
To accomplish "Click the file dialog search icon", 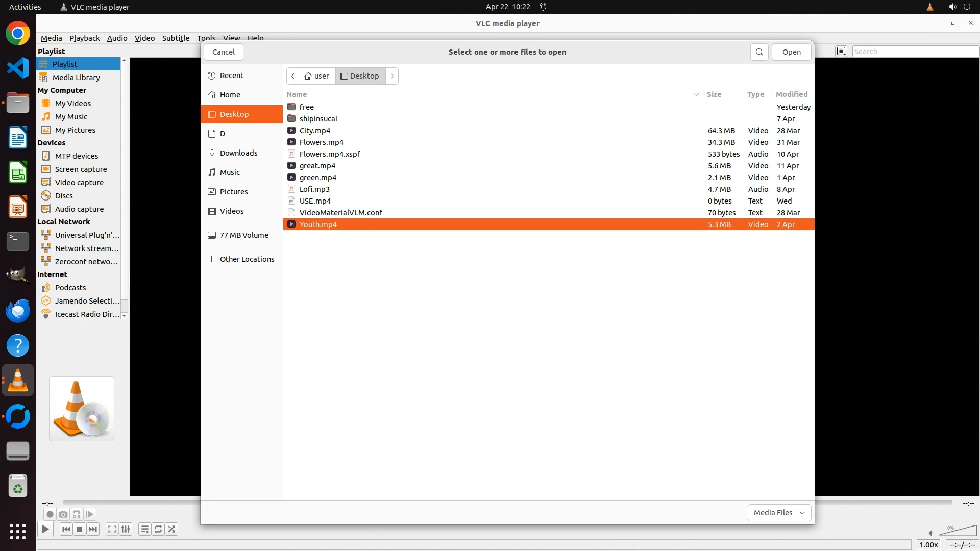I will pyautogui.click(x=759, y=52).
